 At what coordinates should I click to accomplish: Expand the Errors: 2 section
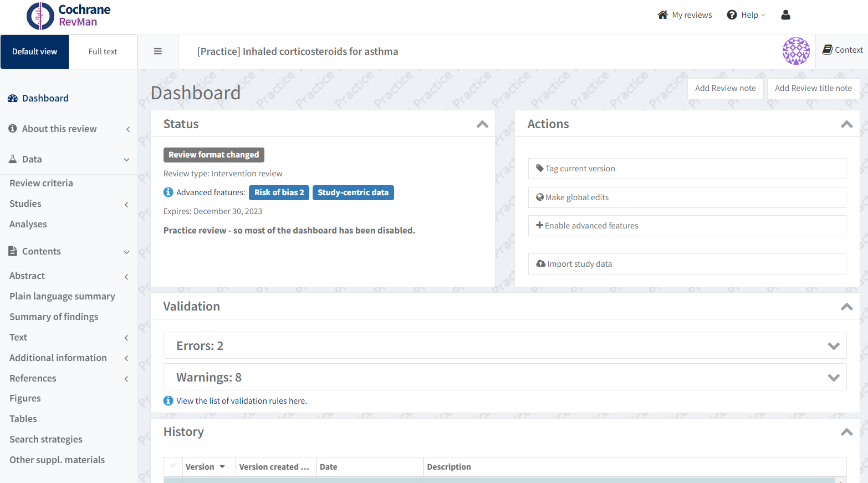coord(833,346)
